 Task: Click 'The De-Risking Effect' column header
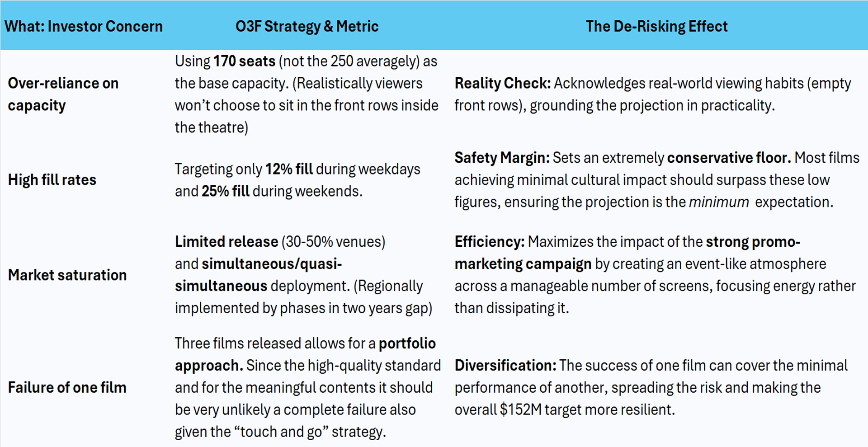(656, 26)
